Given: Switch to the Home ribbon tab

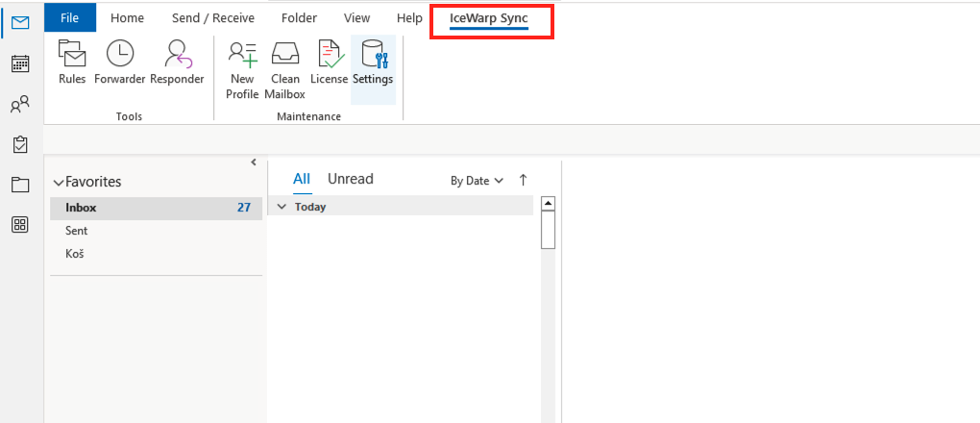Looking at the screenshot, I should coord(127,18).
